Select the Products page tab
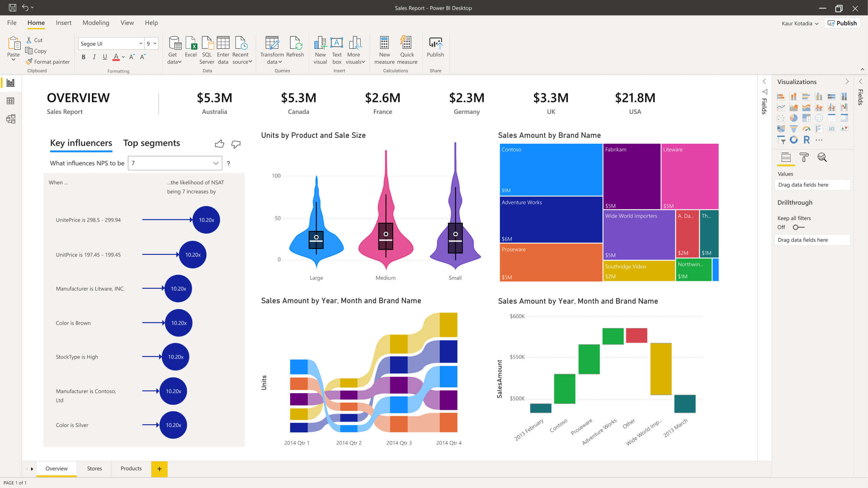Screen dimensions: 868x488 [x=131, y=468]
